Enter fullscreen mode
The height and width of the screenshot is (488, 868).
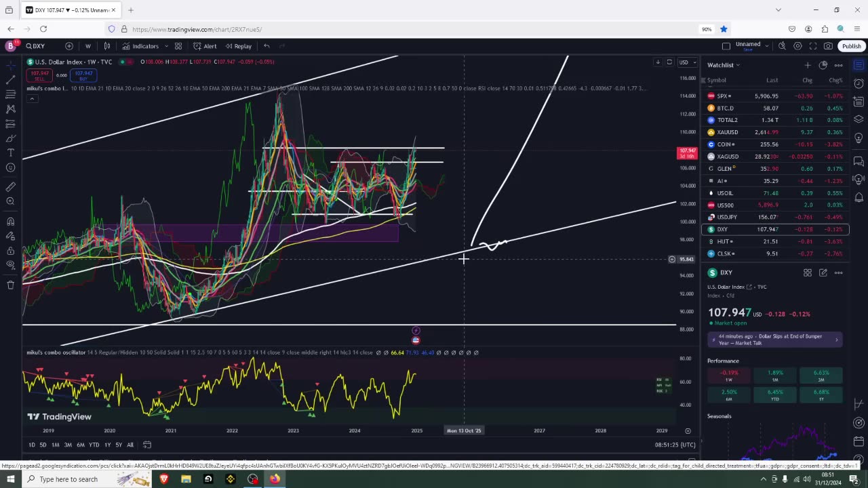[x=813, y=46]
